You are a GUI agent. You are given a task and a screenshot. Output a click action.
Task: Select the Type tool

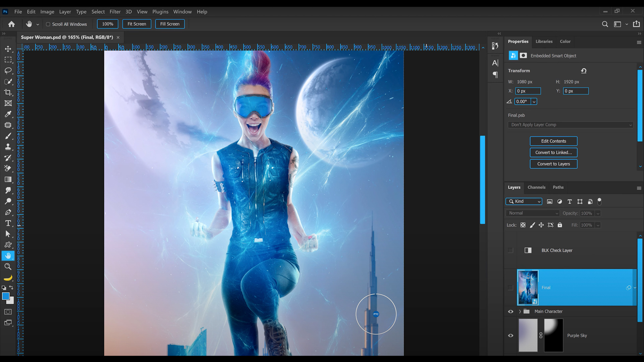tap(8, 223)
